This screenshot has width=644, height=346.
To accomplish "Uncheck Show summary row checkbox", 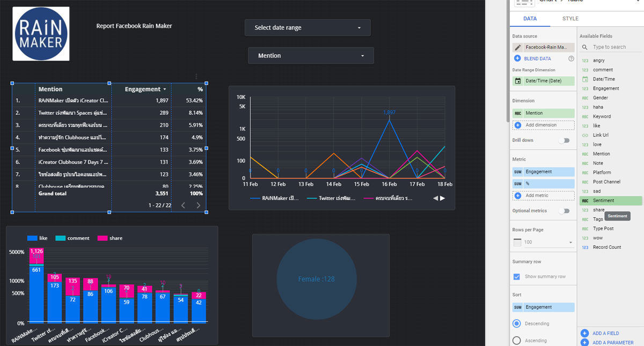I will (x=517, y=277).
